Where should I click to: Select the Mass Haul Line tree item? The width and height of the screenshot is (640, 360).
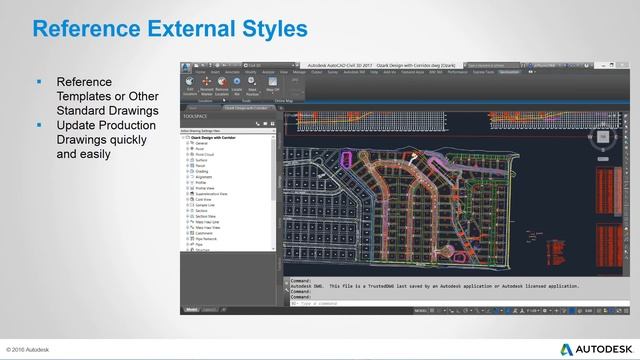pos(207,222)
